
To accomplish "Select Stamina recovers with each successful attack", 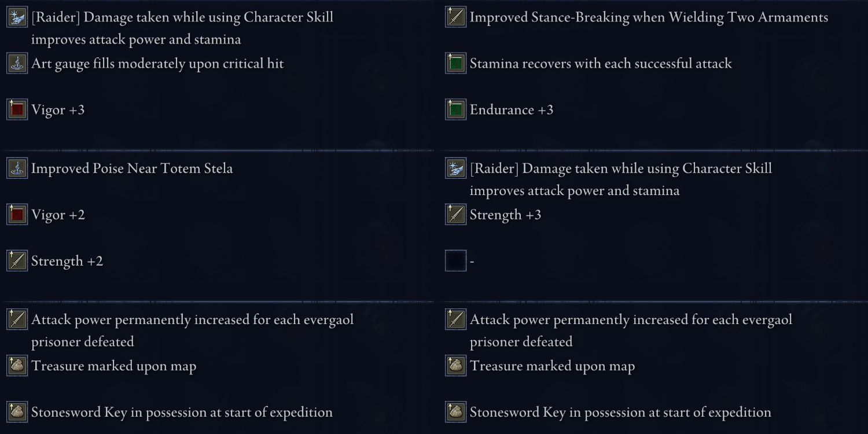I will pos(601,64).
